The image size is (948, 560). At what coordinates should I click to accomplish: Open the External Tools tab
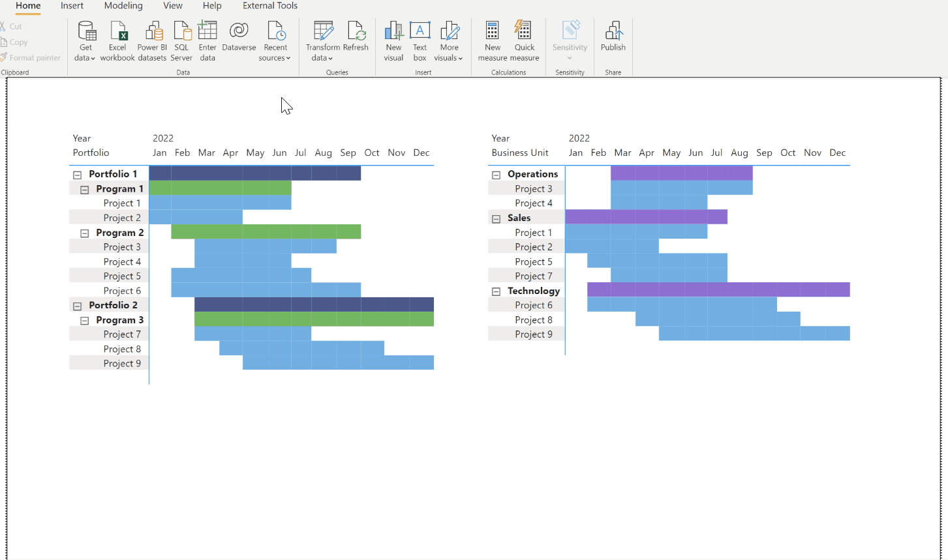269,6
